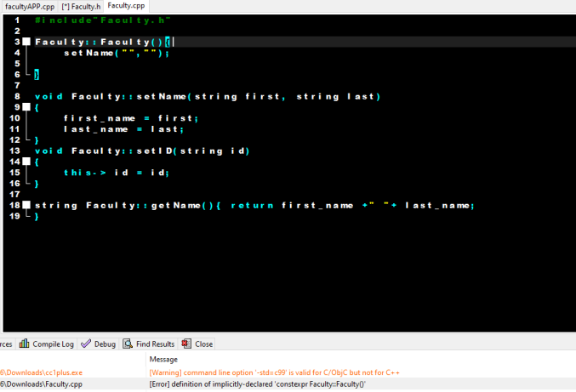Click the Message column header
The height and width of the screenshot is (392, 576).
coord(163,360)
